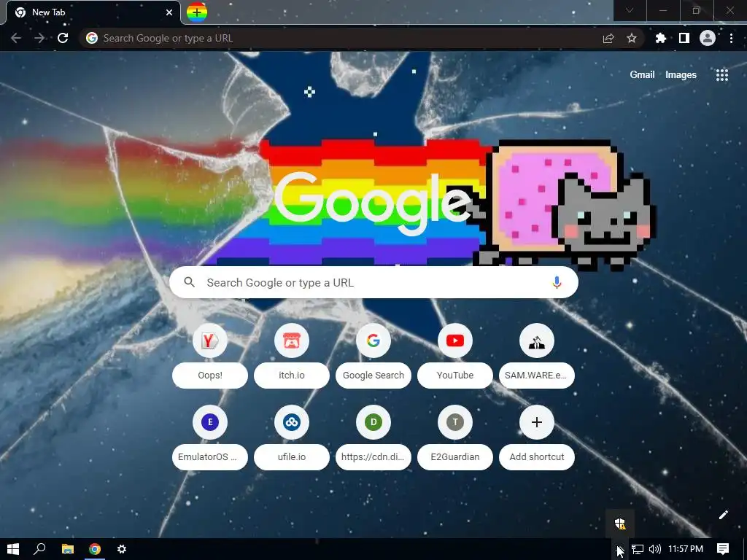Start voice search with the microphone icon
This screenshot has width=747, height=560.
[557, 282]
